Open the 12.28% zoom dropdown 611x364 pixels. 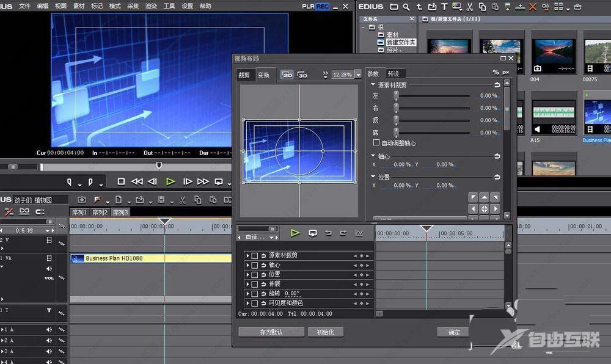coord(358,75)
